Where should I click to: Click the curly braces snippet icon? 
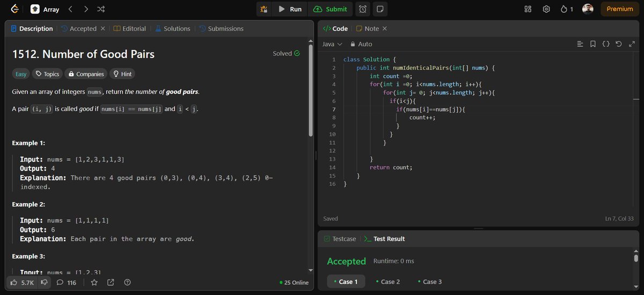pos(605,44)
